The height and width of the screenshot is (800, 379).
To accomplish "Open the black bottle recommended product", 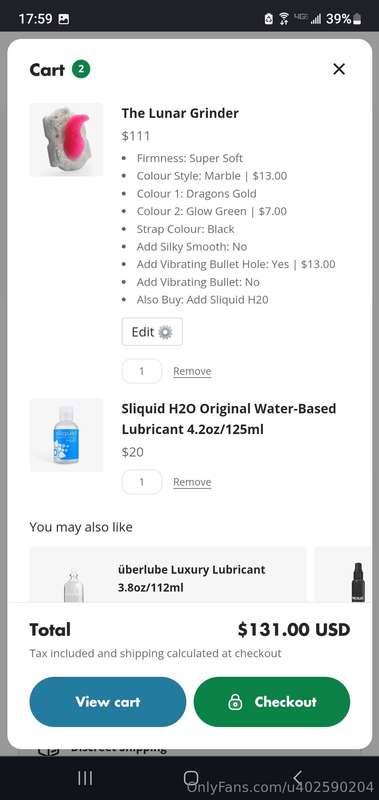I will coord(358,582).
